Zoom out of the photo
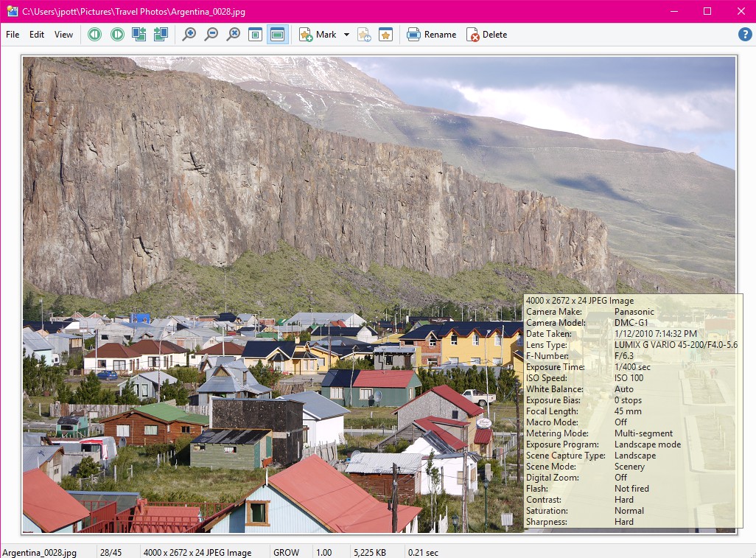Screen dimensions: 756x558 pos(211,35)
